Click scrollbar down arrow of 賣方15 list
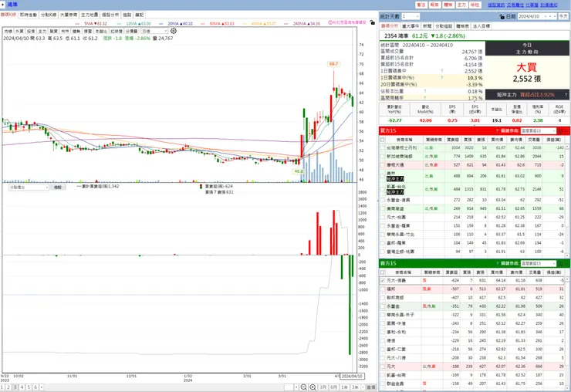The width and height of the screenshot is (571, 392). click(x=567, y=387)
